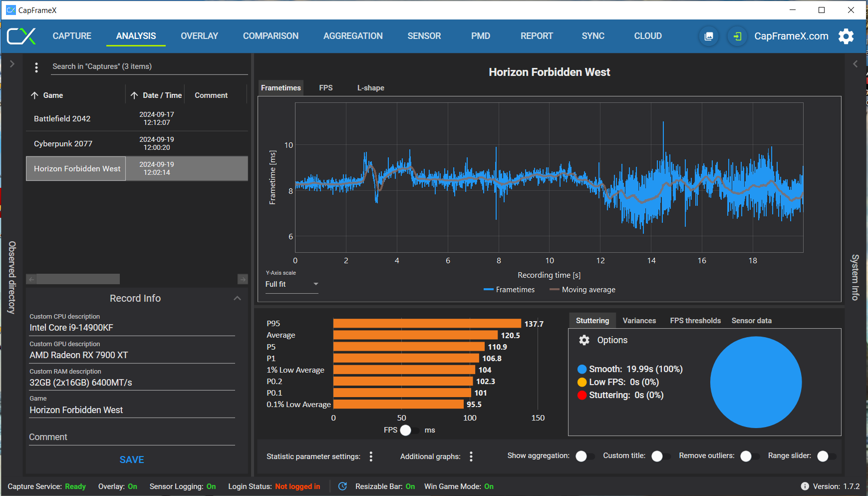
Task: Click the Custom RAM description field
Action: point(132,383)
